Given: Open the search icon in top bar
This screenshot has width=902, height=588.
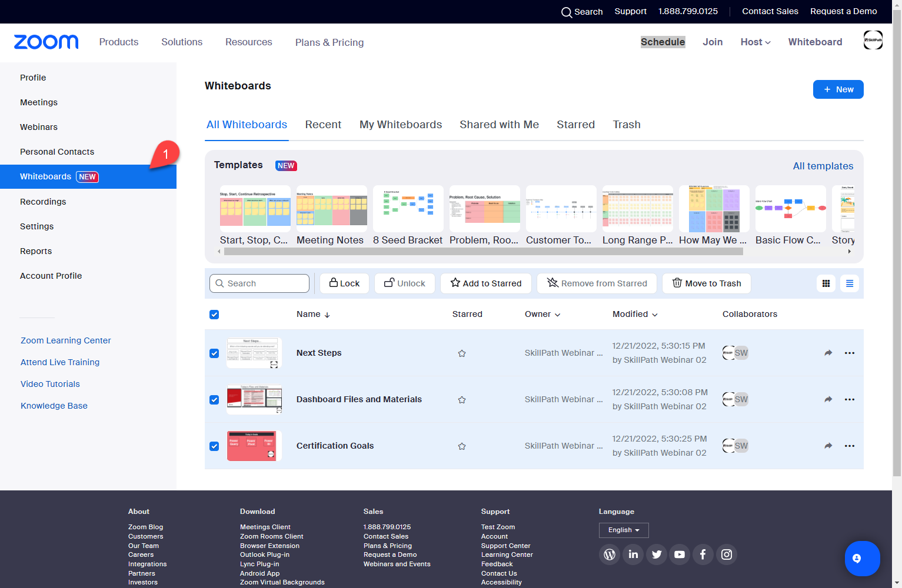Looking at the screenshot, I should (566, 12).
